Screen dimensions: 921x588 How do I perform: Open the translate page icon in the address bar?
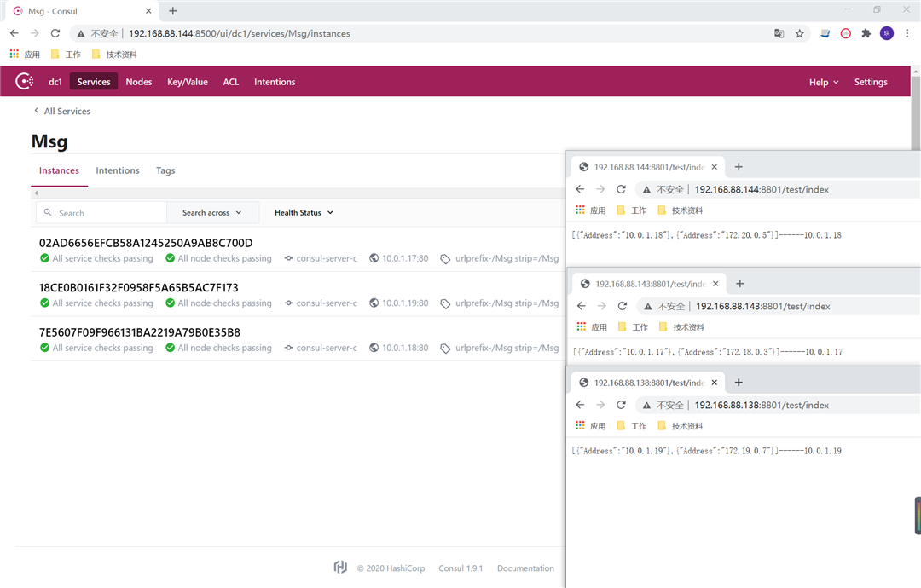pos(779,33)
